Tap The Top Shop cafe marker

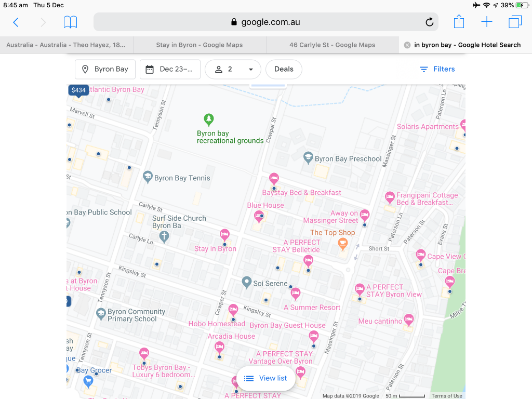(x=342, y=243)
